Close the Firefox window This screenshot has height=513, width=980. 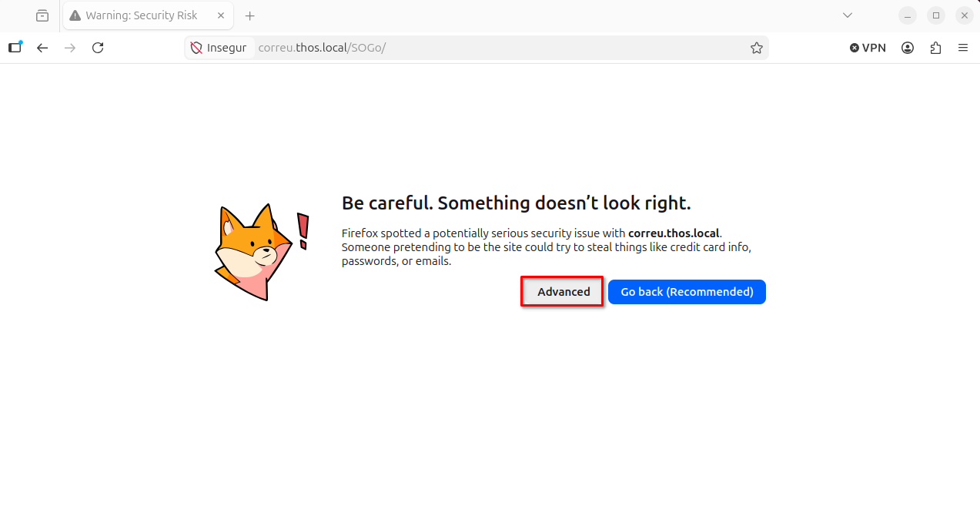point(964,15)
